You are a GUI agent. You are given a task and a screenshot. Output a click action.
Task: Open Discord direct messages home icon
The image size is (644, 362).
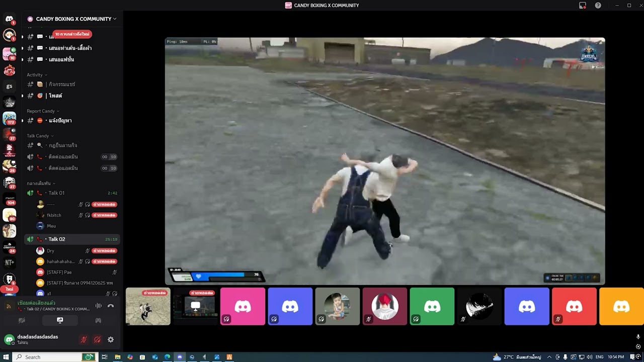[x=9, y=19]
